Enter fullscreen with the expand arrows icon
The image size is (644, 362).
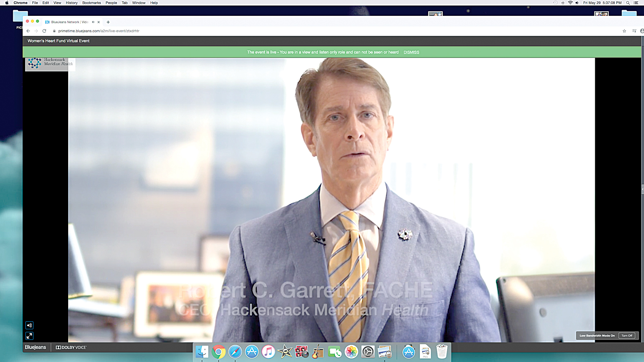29,336
